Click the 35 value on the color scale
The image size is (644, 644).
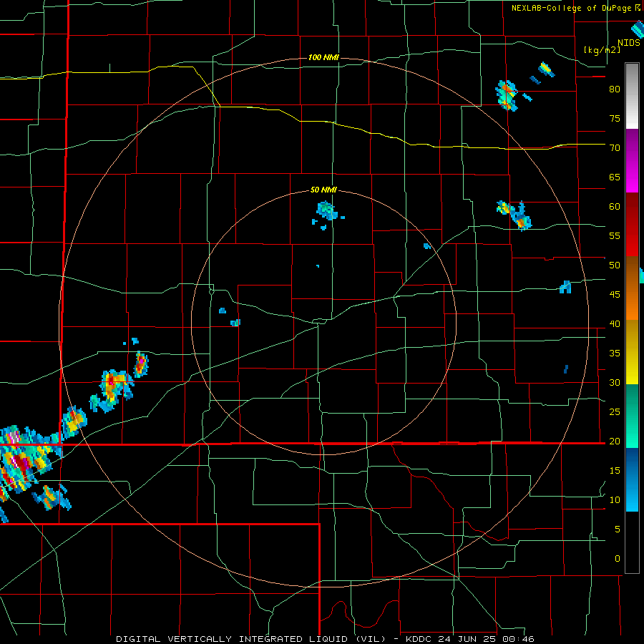615,353
